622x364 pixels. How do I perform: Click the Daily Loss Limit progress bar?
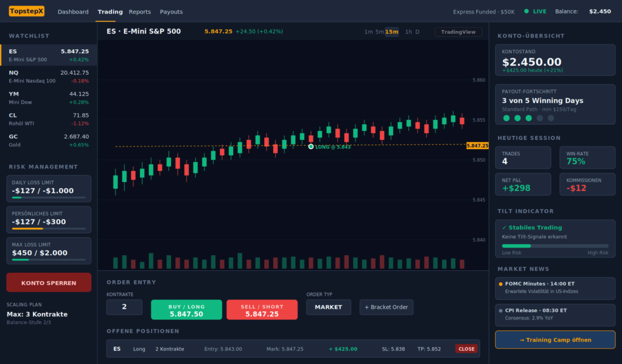coord(49,197)
